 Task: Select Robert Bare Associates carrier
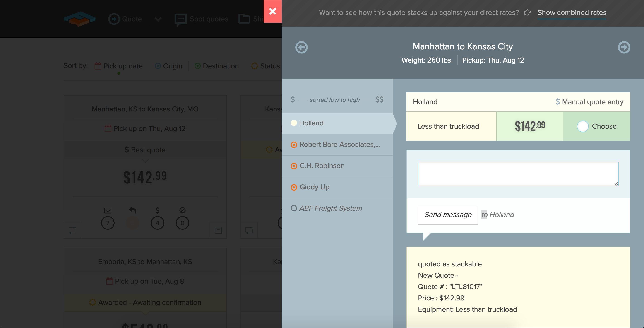pyautogui.click(x=337, y=145)
